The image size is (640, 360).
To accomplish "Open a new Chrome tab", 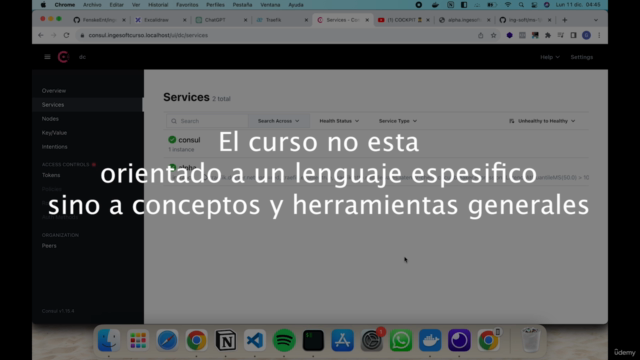I will pos(564,20).
